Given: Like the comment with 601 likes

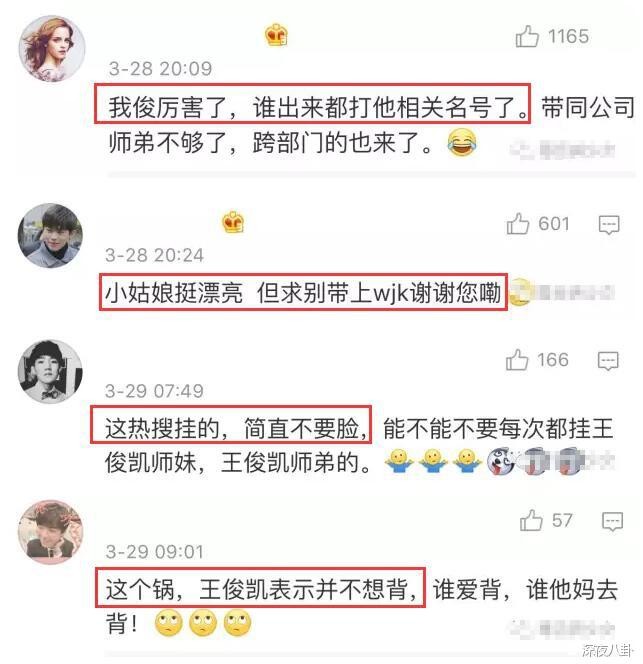Looking at the screenshot, I should (518, 224).
